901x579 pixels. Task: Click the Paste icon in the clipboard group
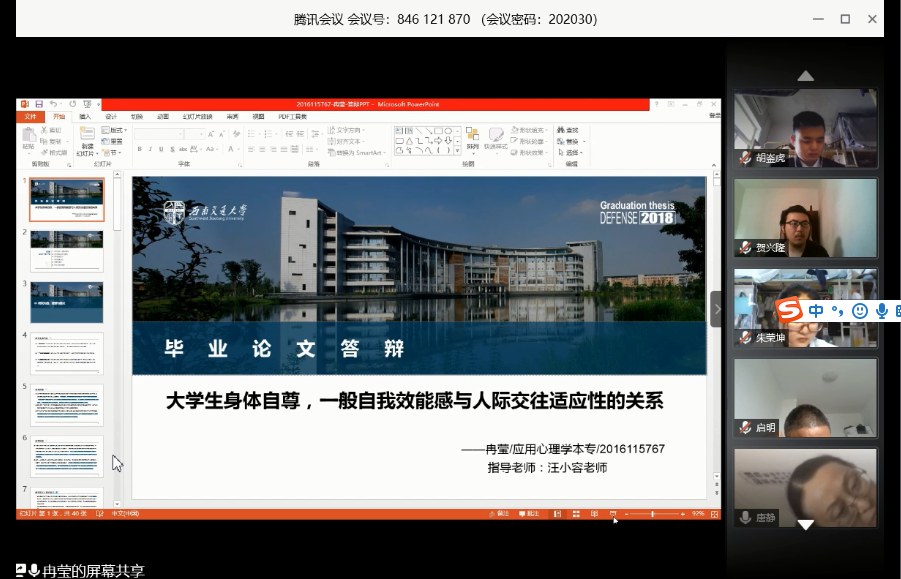[28, 139]
